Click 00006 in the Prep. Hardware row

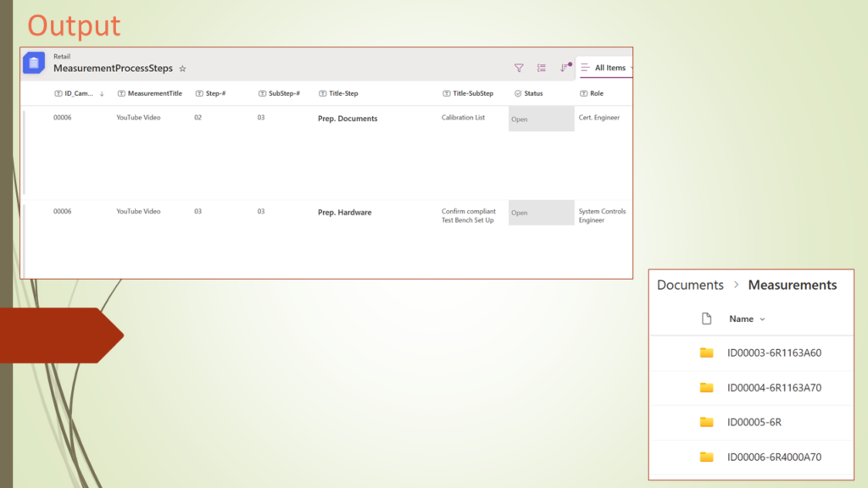[63, 211]
